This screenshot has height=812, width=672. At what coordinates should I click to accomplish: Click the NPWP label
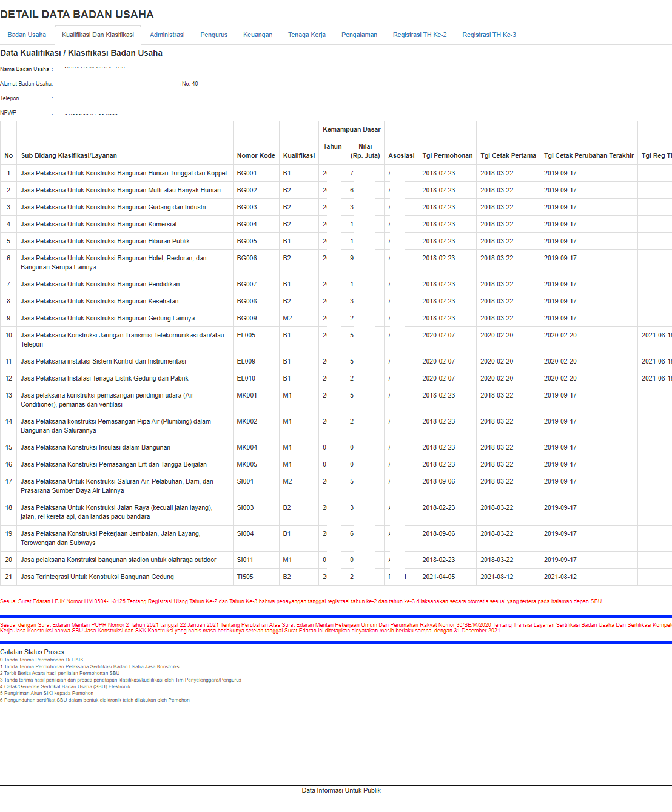[8, 113]
